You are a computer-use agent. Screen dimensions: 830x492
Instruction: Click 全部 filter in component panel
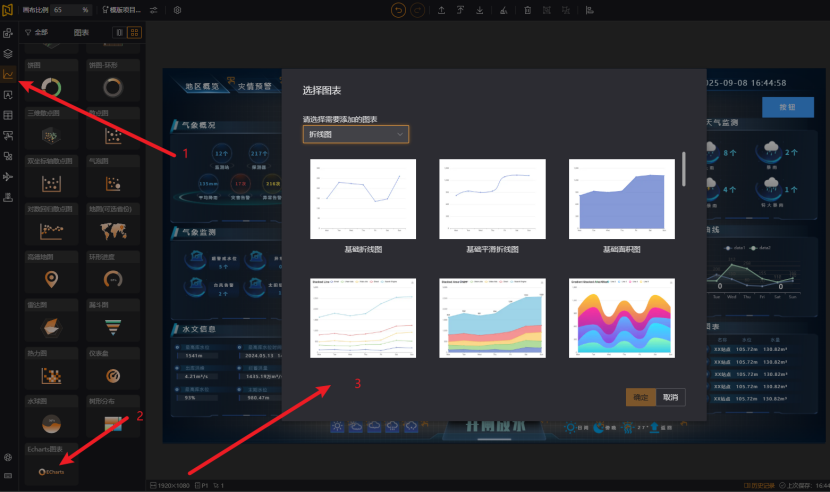[x=41, y=32]
